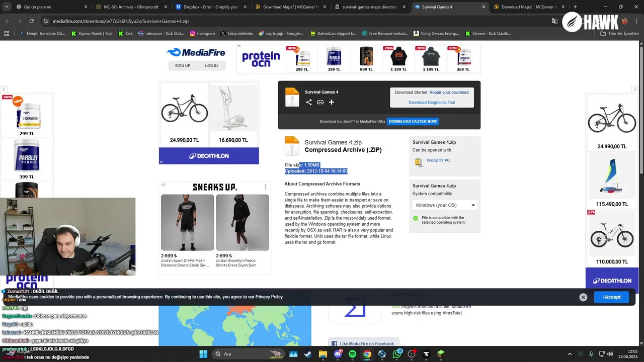
Task: Click the LOG IN button
Action: click(x=211, y=66)
